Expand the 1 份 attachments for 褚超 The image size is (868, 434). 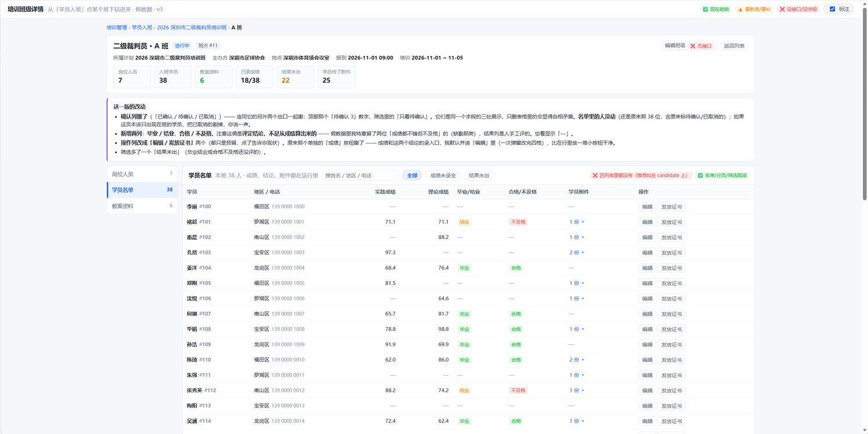(577, 222)
